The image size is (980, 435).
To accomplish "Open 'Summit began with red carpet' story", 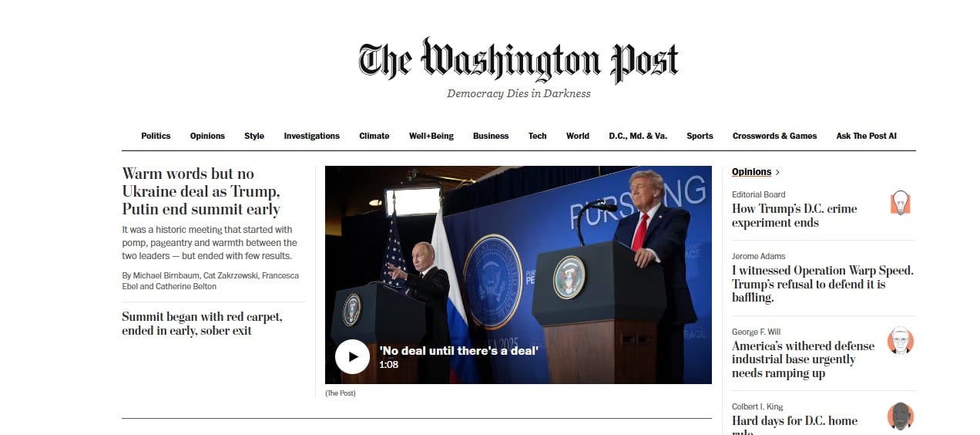I will point(202,323).
